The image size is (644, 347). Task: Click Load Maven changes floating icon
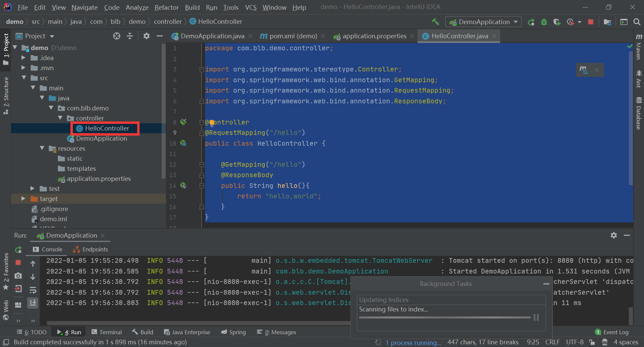(x=584, y=70)
